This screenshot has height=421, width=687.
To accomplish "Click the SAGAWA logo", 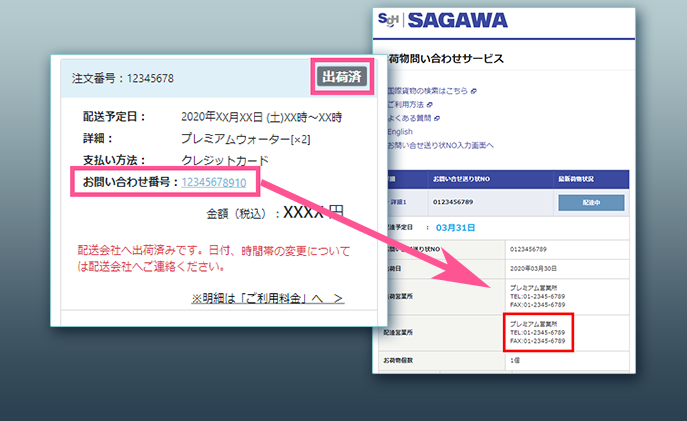I will pyautogui.click(x=457, y=20).
